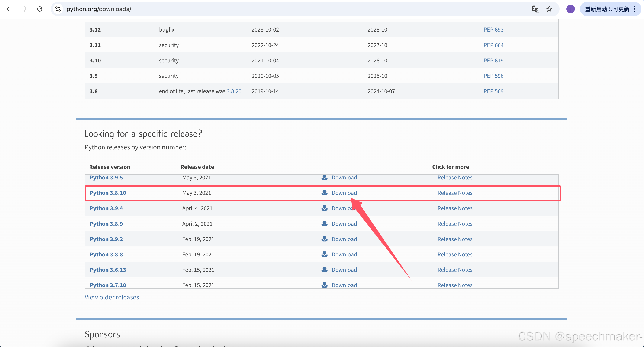Click download icon for Python 3.9.2
Viewport: 644px width, 347px height.
click(325, 239)
